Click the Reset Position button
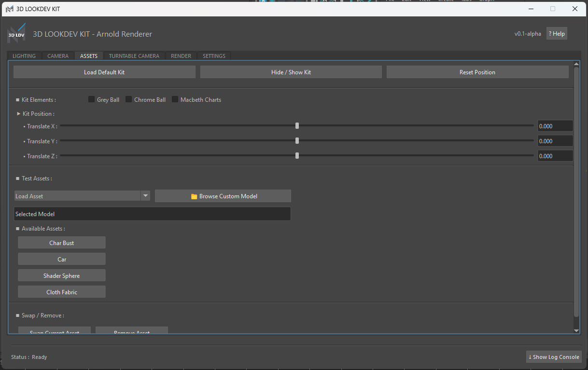The width and height of the screenshot is (588, 370). pyautogui.click(x=477, y=72)
